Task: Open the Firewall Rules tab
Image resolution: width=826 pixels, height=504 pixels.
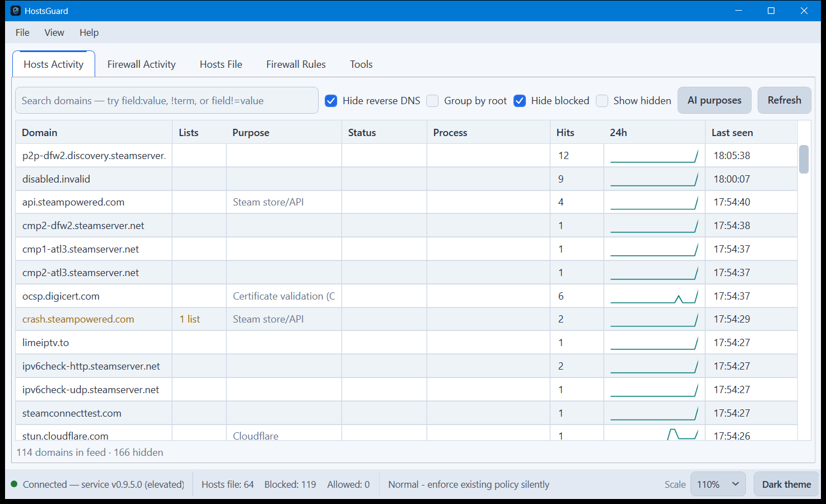Action: pos(296,64)
